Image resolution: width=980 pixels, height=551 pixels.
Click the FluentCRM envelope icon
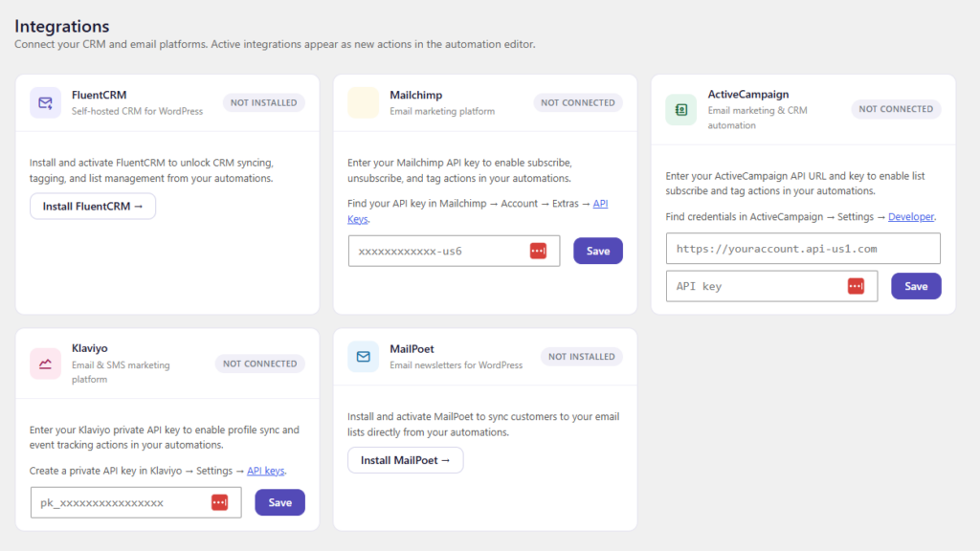[x=45, y=103]
